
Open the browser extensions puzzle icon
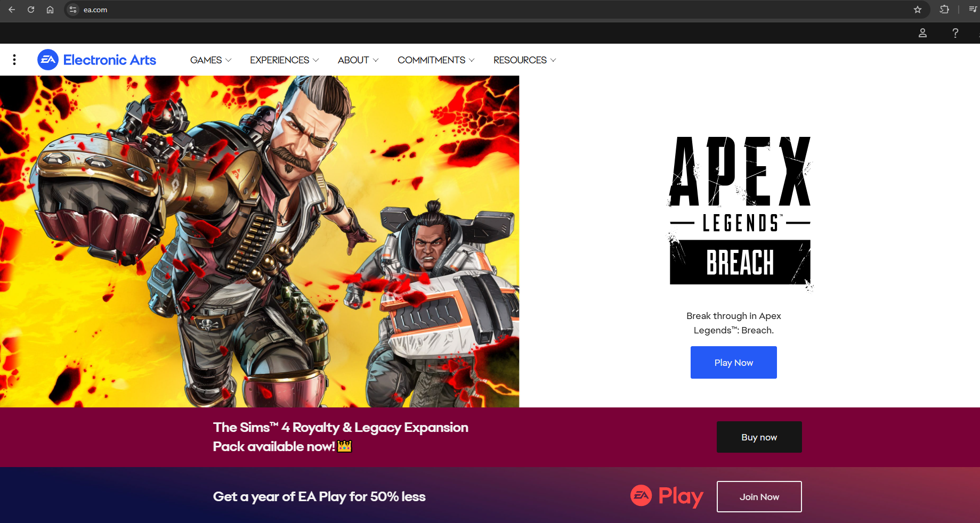pos(944,10)
